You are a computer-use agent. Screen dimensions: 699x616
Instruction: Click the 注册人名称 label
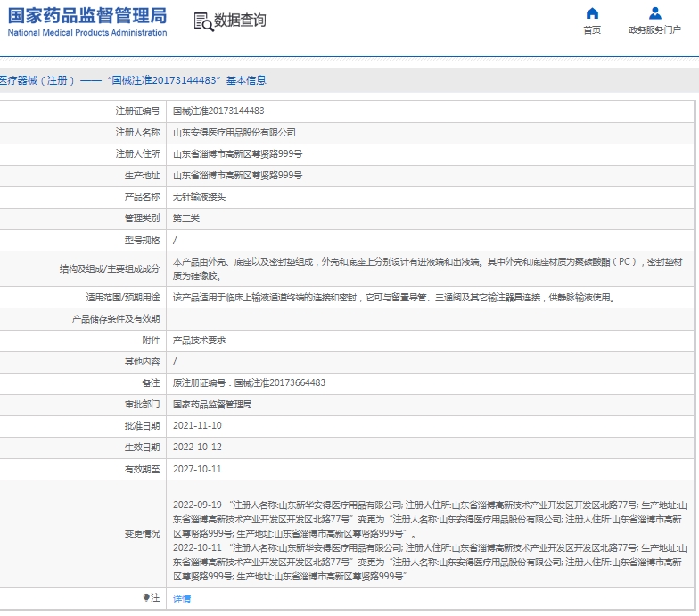point(137,132)
